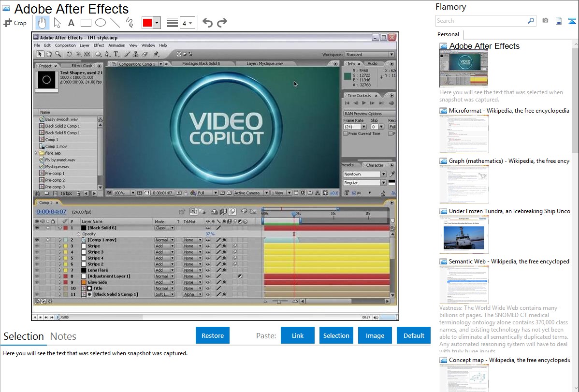Open the Composition menu in After Effects
Screen dimensions: 579x392
(x=65, y=45)
